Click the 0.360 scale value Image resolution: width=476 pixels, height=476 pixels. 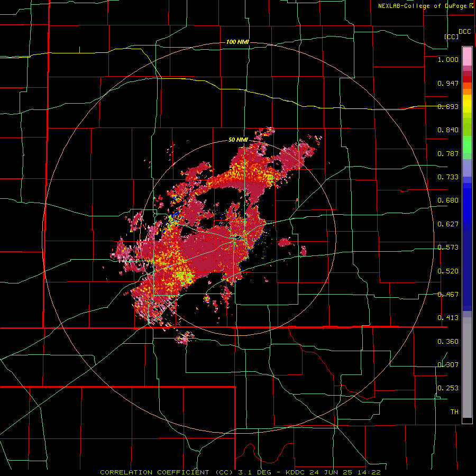click(x=448, y=342)
